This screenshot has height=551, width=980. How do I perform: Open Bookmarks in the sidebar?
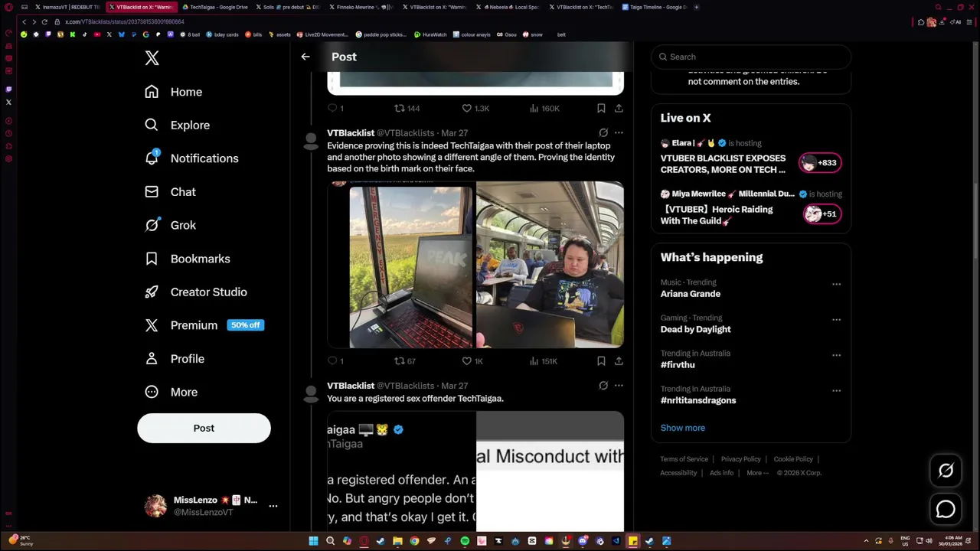pos(188,259)
